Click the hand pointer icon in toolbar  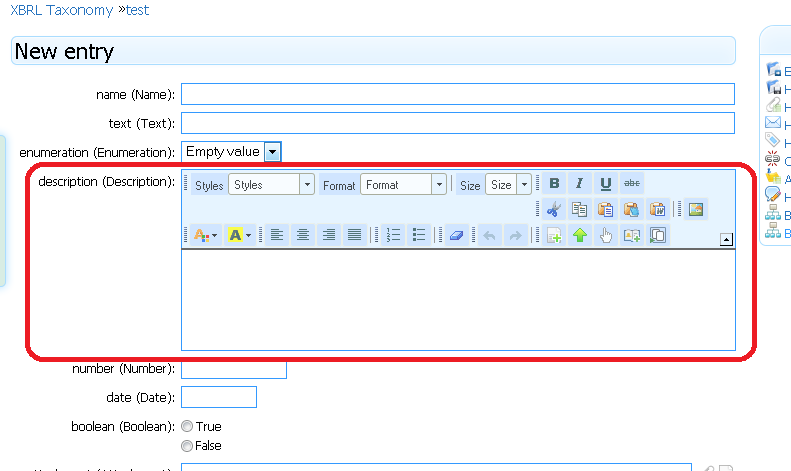pyautogui.click(x=606, y=235)
